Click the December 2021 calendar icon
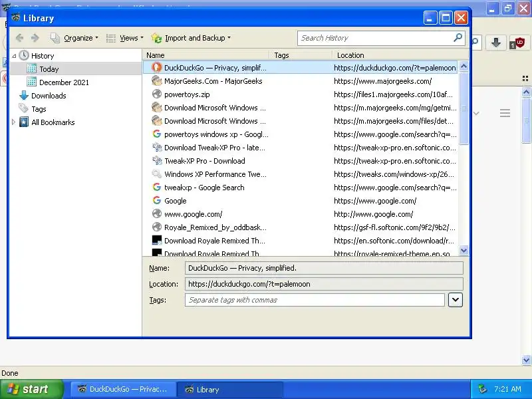Viewport: 532px width, 399px height. 31,82
